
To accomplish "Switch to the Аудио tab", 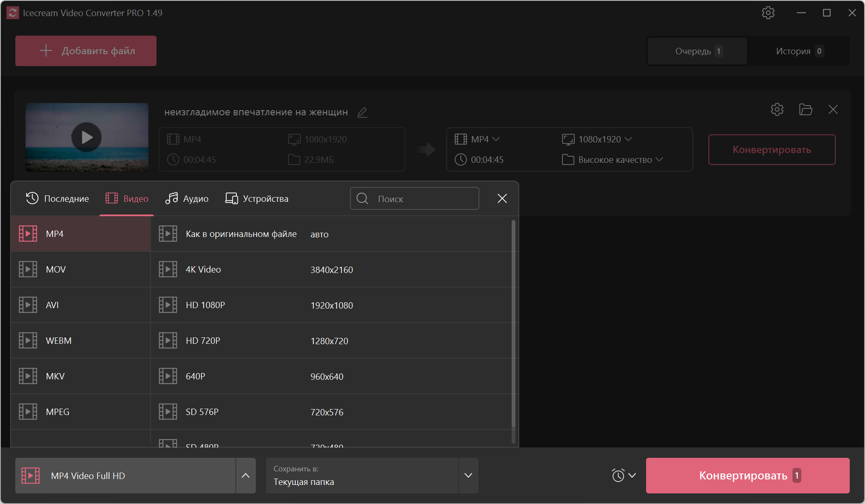I will pyautogui.click(x=187, y=198).
